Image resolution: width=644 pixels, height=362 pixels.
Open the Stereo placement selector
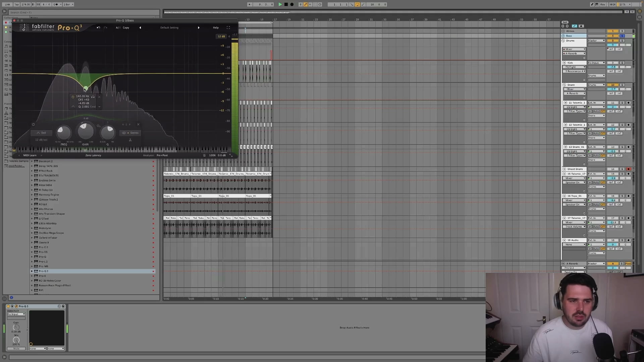[x=130, y=133]
